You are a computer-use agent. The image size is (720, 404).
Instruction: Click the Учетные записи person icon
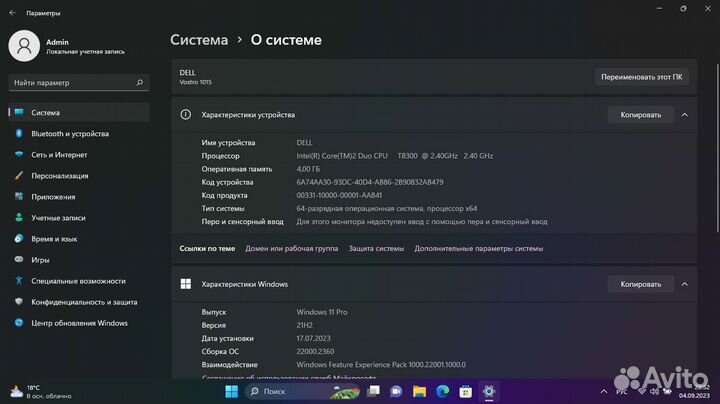(19, 218)
